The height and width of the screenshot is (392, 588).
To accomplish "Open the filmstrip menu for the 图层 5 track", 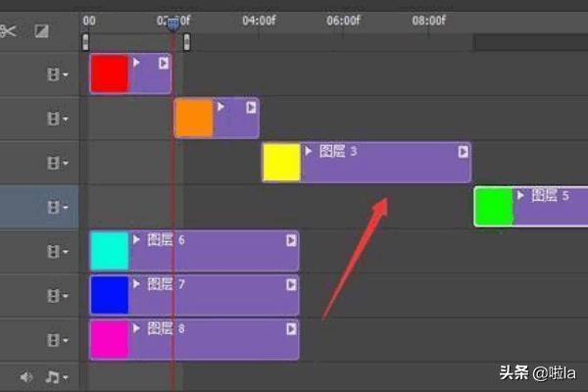I will [x=58, y=207].
